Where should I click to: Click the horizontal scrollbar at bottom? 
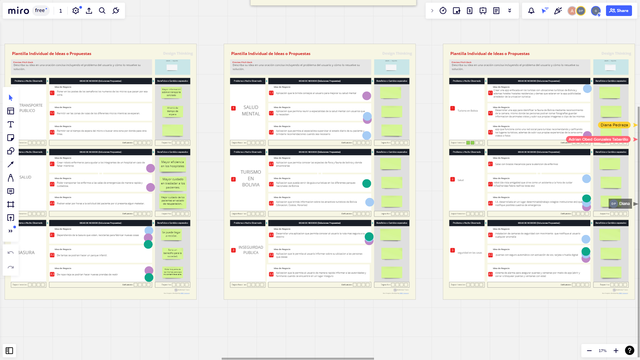pos(298,358)
